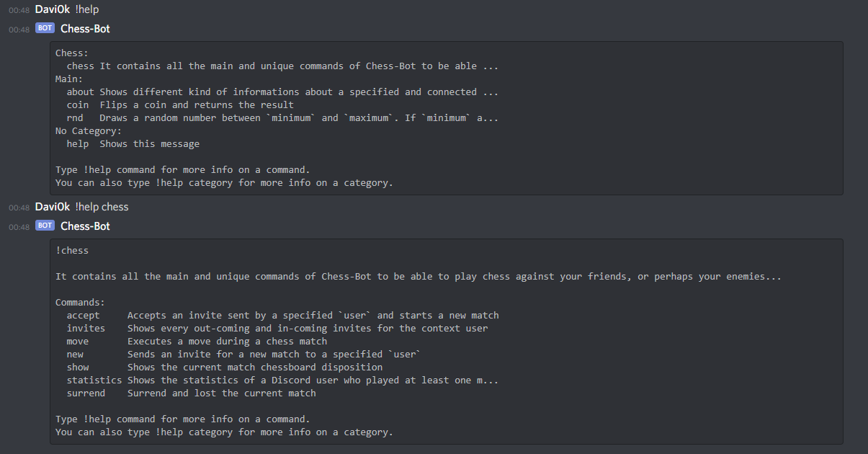Open the first Chess-Bot username profile
This screenshot has height=454, width=868.
(85, 29)
